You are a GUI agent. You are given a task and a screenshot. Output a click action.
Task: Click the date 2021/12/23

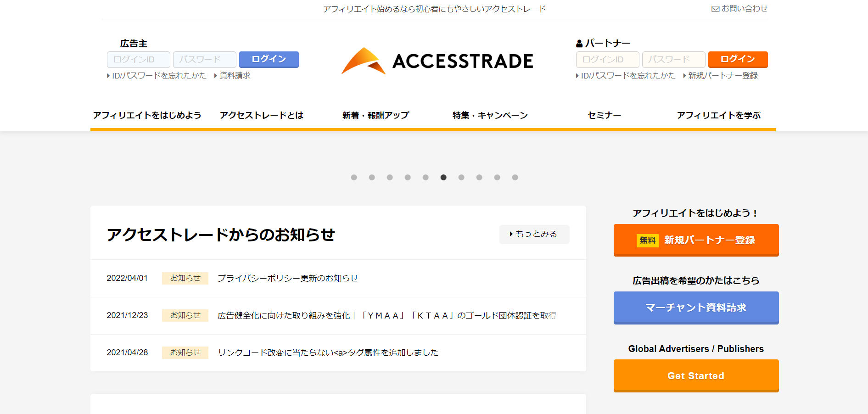point(127,315)
